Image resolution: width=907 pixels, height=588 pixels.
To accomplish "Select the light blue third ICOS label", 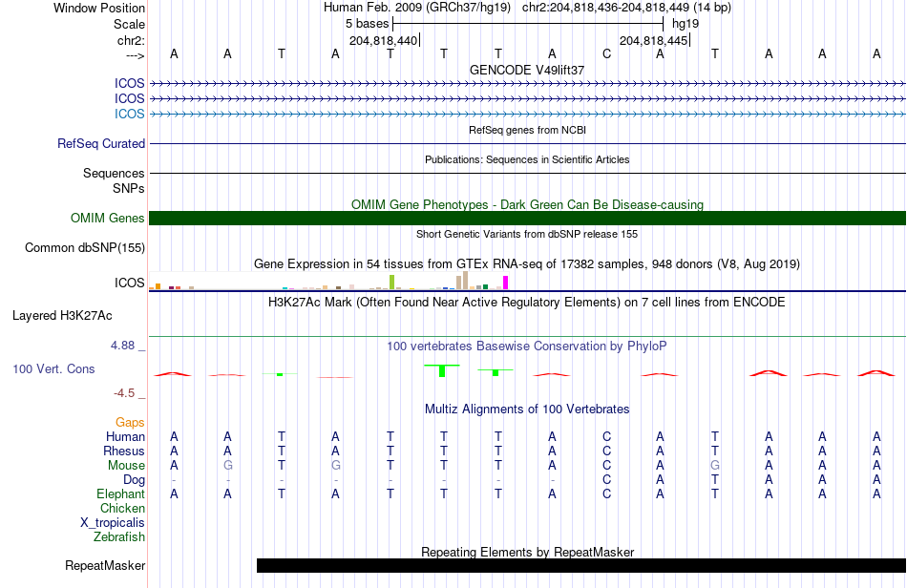I will coord(129,114).
